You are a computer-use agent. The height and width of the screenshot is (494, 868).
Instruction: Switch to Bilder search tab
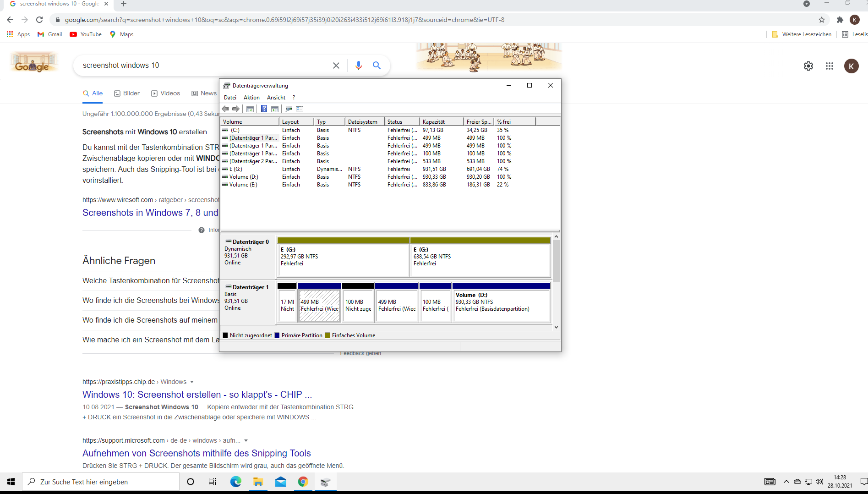(x=127, y=93)
